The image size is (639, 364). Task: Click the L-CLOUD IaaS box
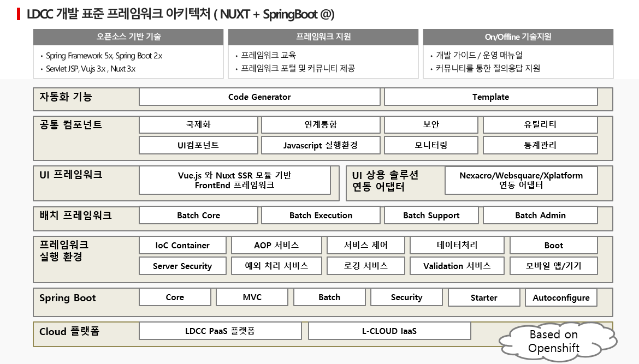click(389, 331)
